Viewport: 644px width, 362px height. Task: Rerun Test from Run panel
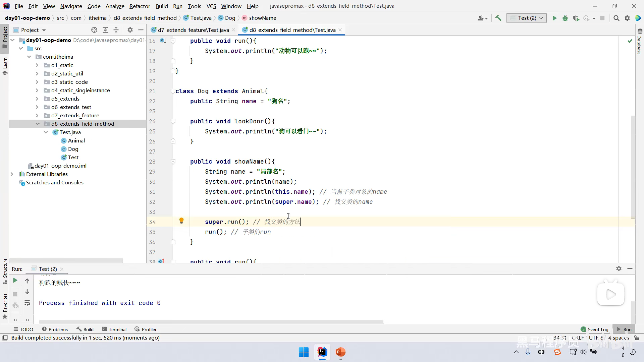tap(15, 280)
